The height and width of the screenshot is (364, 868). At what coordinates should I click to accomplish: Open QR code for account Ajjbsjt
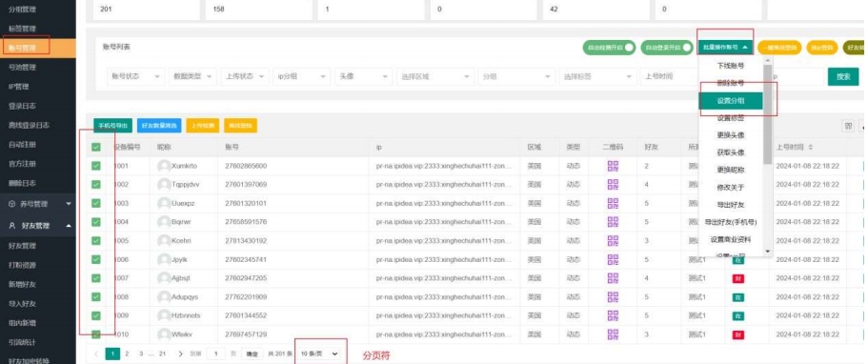(613, 278)
